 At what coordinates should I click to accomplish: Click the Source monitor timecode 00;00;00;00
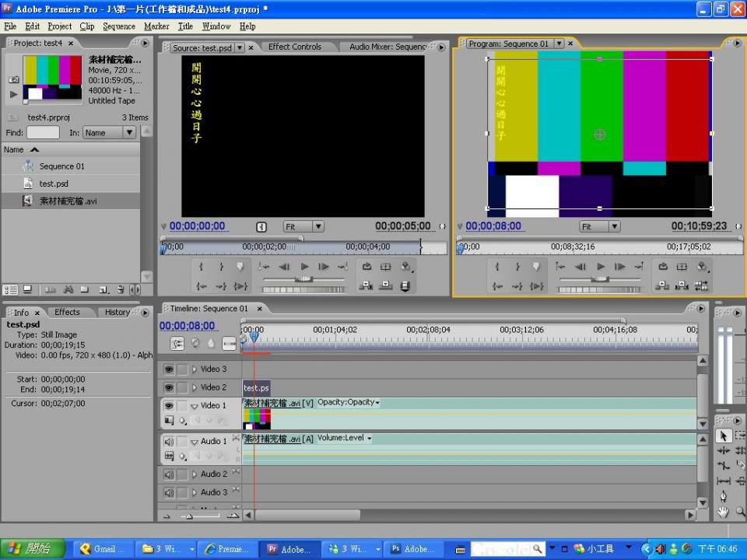point(198,226)
